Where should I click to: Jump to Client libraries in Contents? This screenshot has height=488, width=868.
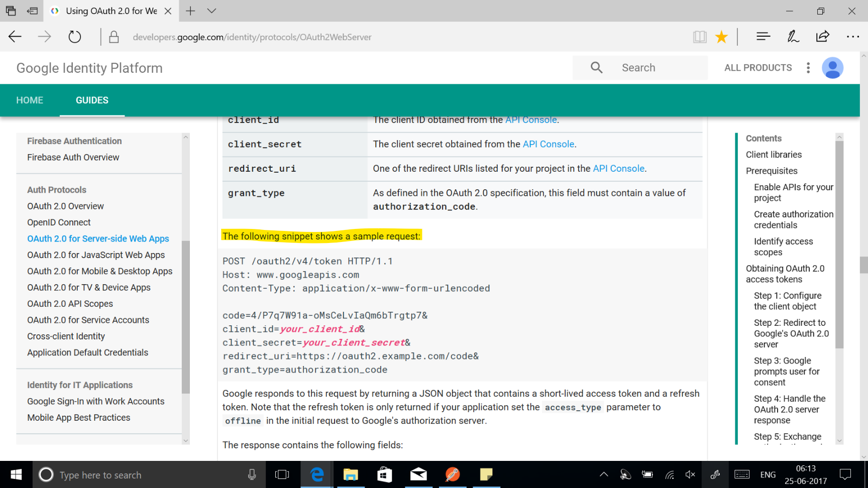[774, 155]
